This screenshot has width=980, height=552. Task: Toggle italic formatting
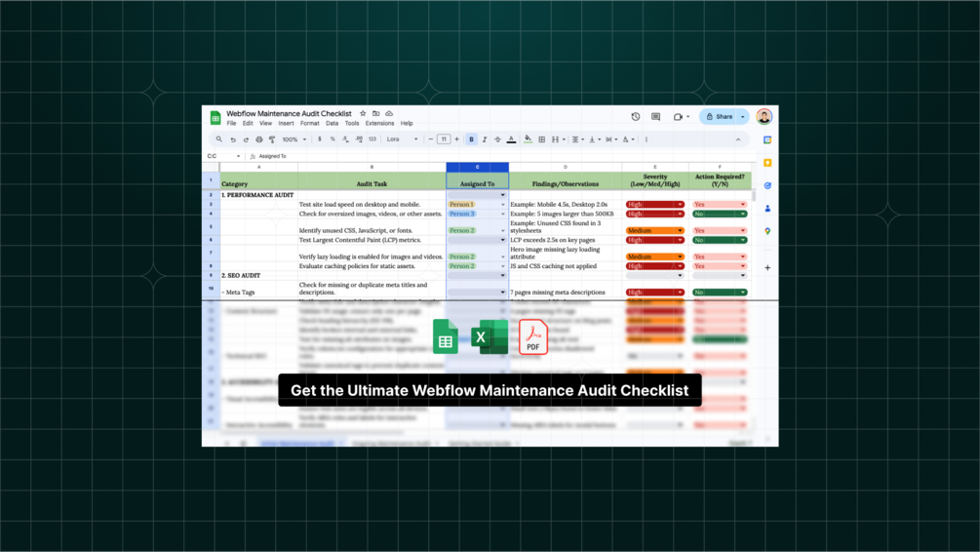pyautogui.click(x=485, y=139)
